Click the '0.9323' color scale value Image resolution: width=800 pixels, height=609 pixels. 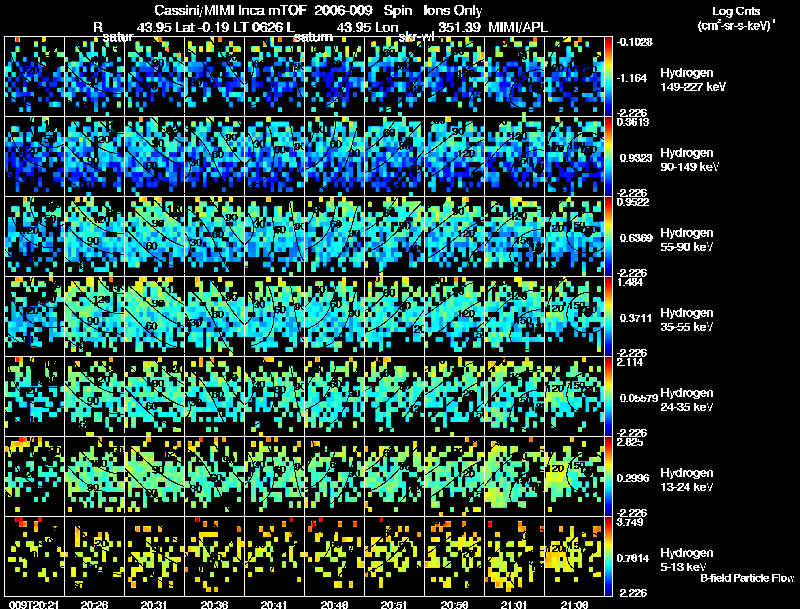[636, 158]
